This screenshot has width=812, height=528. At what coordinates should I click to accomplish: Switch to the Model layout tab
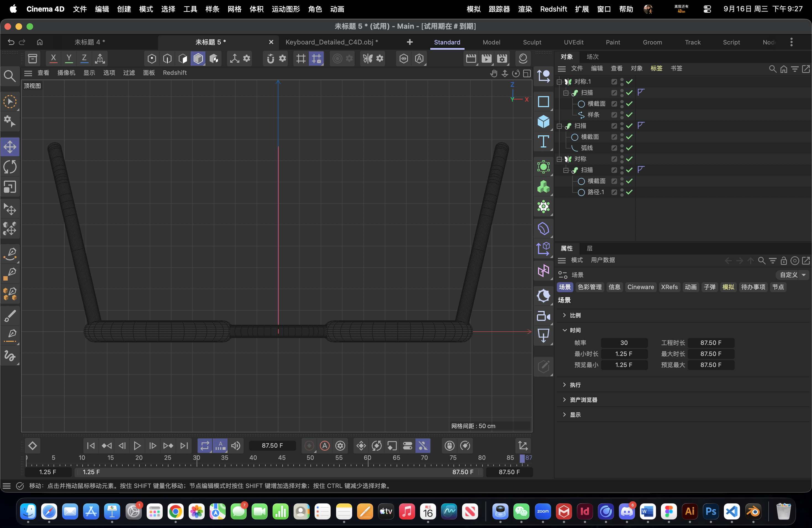491,42
